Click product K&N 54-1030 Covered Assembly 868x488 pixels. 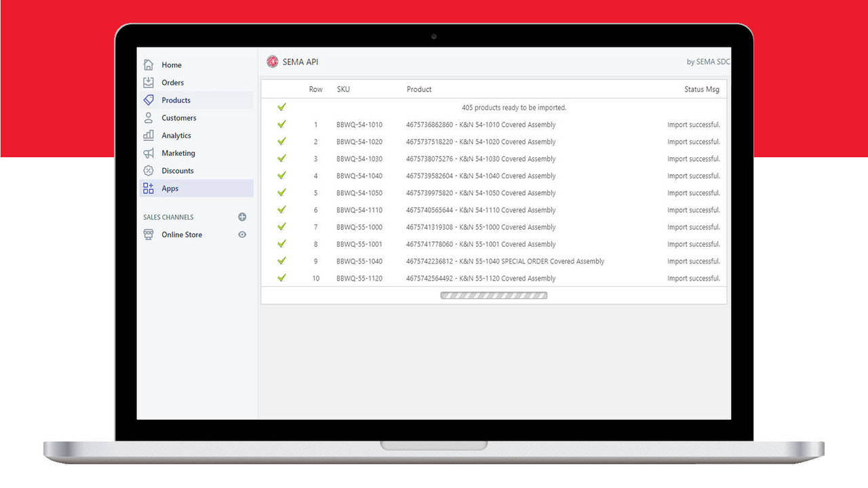pyautogui.click(x=481, y=159)
